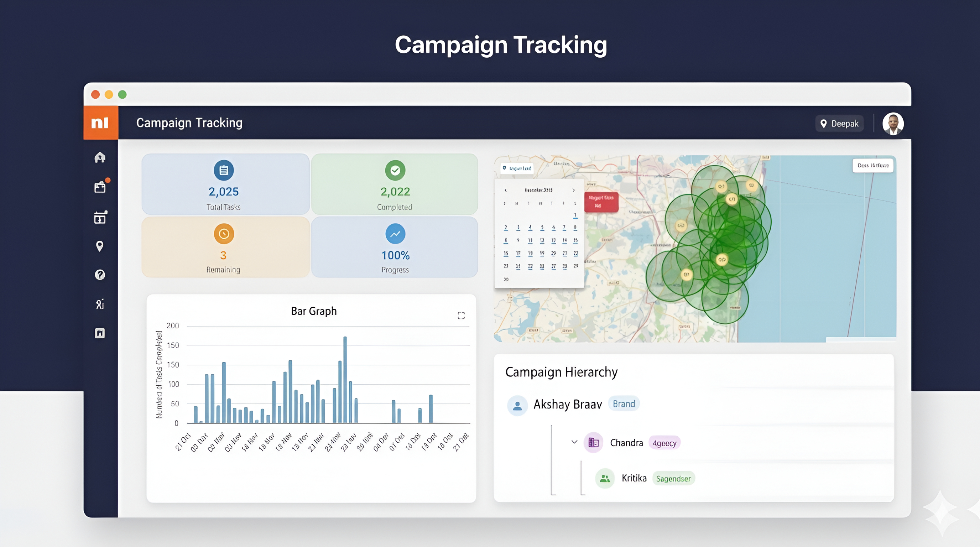Click the location pin icon in the sidebar
The height and width of the screenshot is (547, 980).
[x=100, y=246]
